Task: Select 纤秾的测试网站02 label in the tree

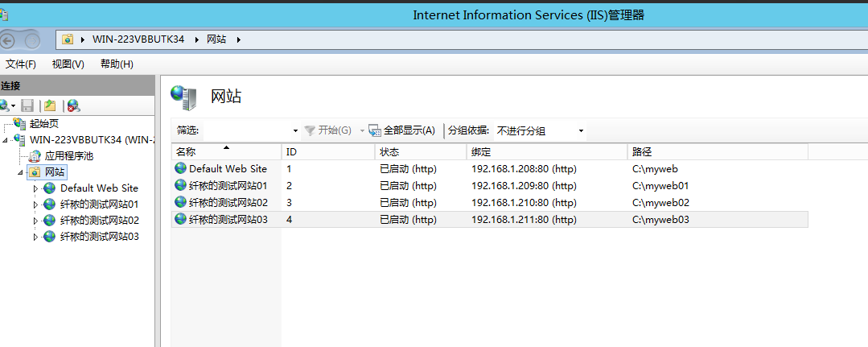Action: pos(100,221)
